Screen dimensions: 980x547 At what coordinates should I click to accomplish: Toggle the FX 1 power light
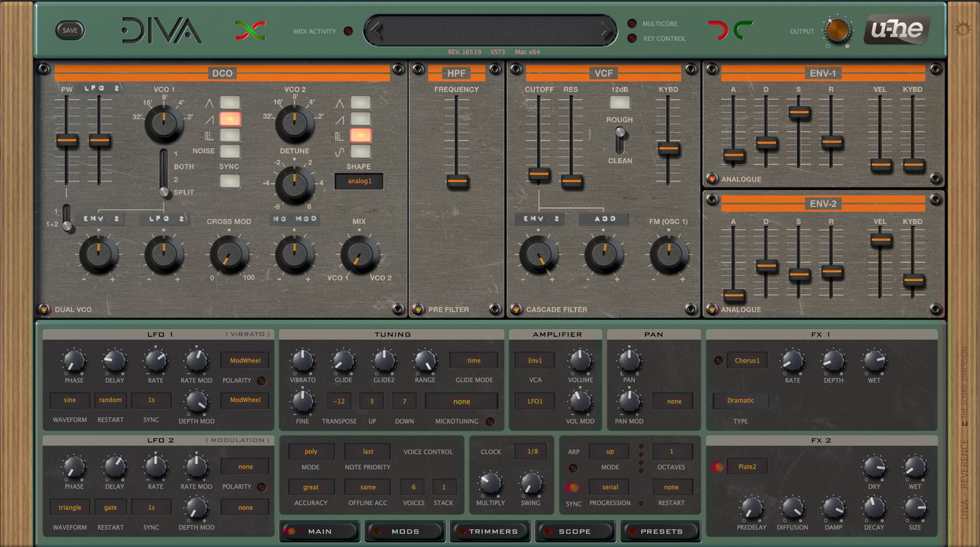point(718,361)
